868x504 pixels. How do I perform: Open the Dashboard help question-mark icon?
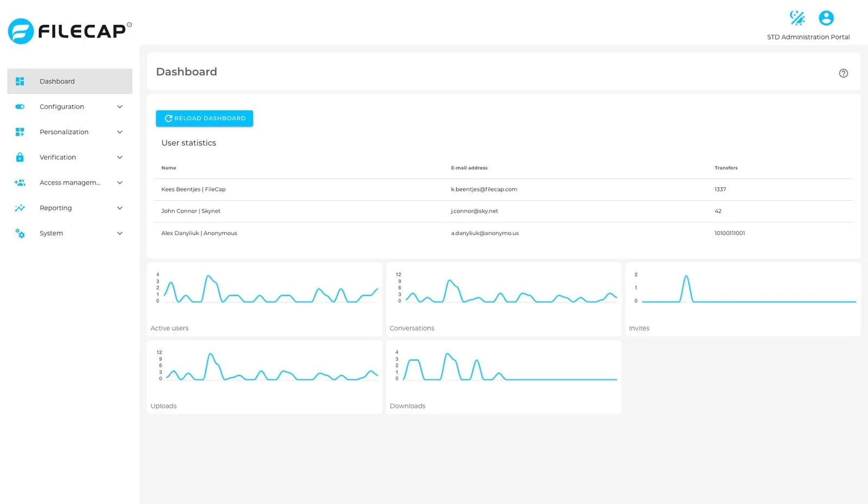coord(844,73)
